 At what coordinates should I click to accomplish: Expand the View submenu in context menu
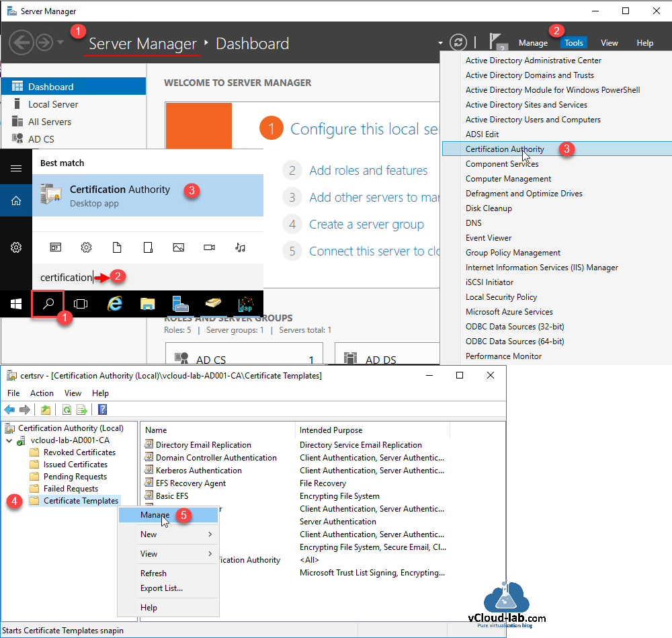[x=168, y=553]
